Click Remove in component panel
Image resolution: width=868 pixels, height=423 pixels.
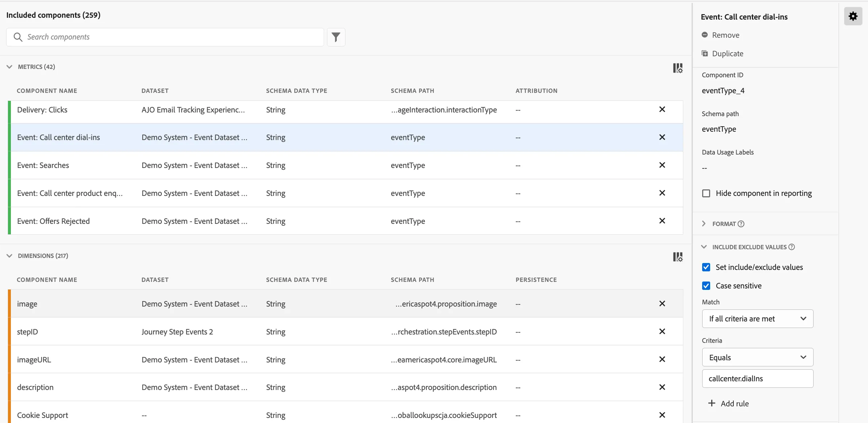pyautogui.click(x=720, y=35)
